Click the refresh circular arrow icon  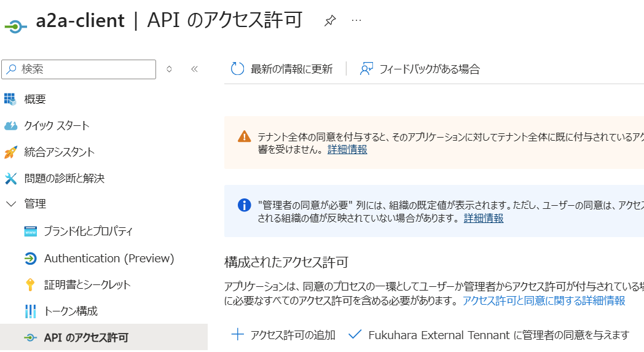(237, 69)
